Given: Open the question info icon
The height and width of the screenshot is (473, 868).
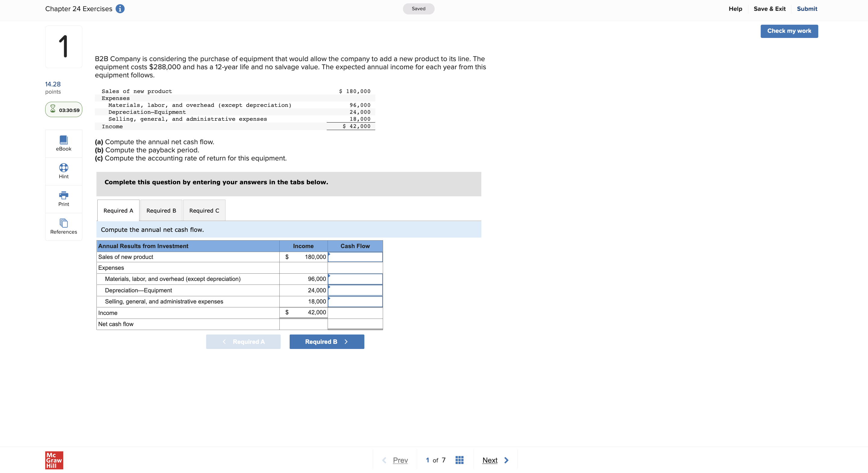Looking at the screenshot, I should 120,9.
